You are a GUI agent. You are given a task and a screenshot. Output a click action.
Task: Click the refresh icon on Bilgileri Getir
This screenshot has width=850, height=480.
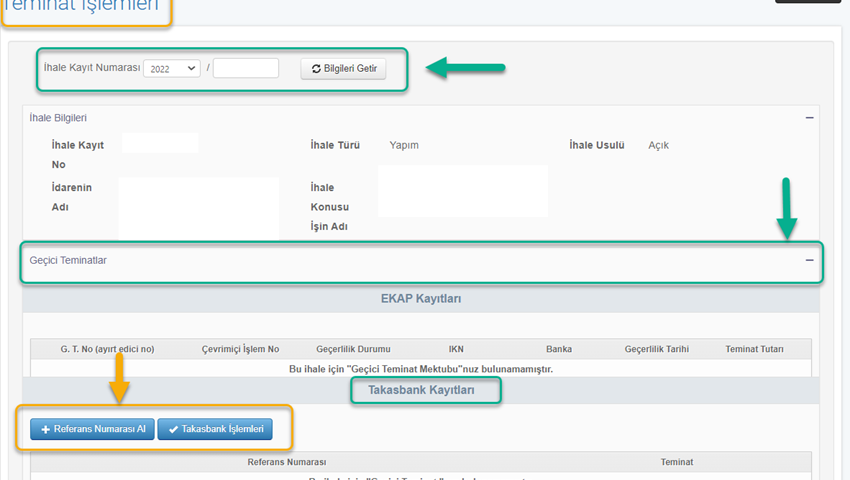316,69
